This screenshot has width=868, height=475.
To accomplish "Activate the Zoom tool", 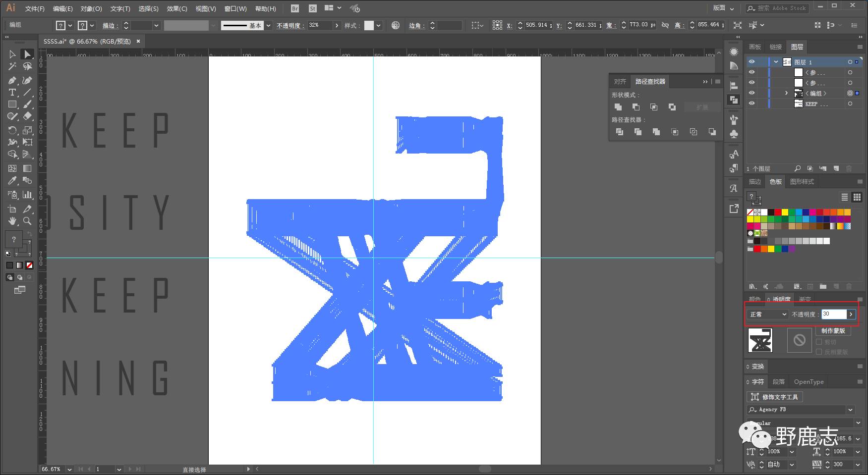I will pos(27,221).
